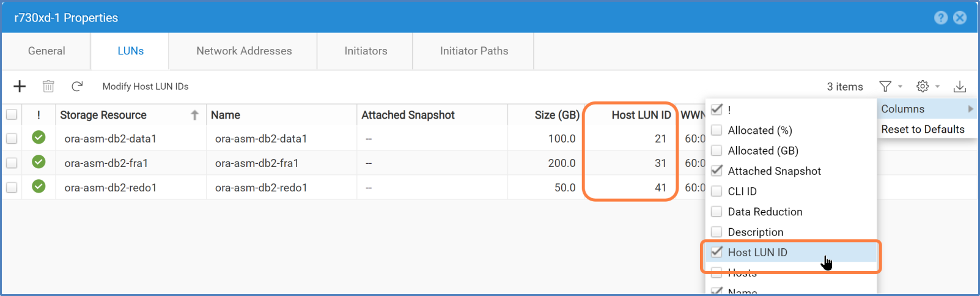Screen dimensions: 980x296
Task: Click the add LUN plus icon
Action: (x=20, y=86)
